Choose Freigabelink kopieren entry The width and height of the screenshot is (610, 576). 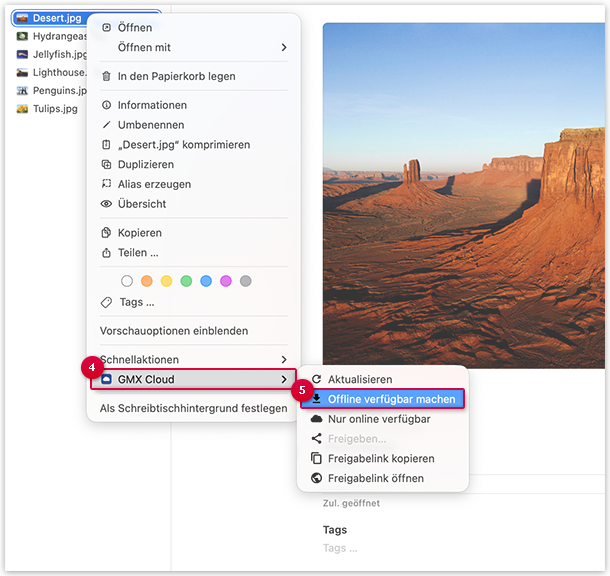[x=383, y=459]
